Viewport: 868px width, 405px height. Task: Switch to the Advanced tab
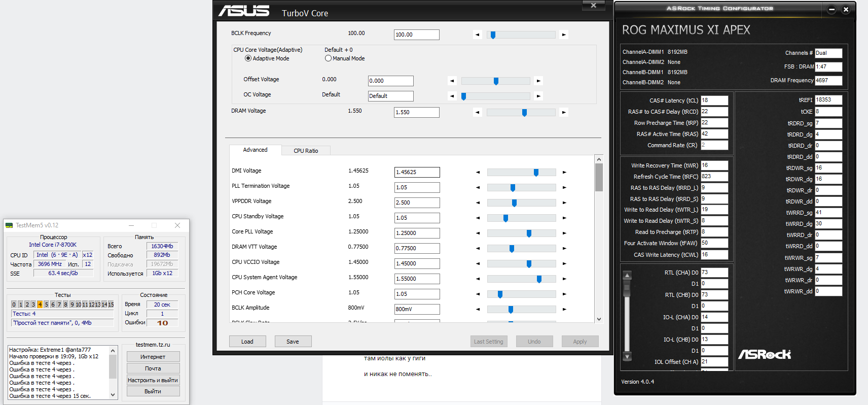click(255, 150)
